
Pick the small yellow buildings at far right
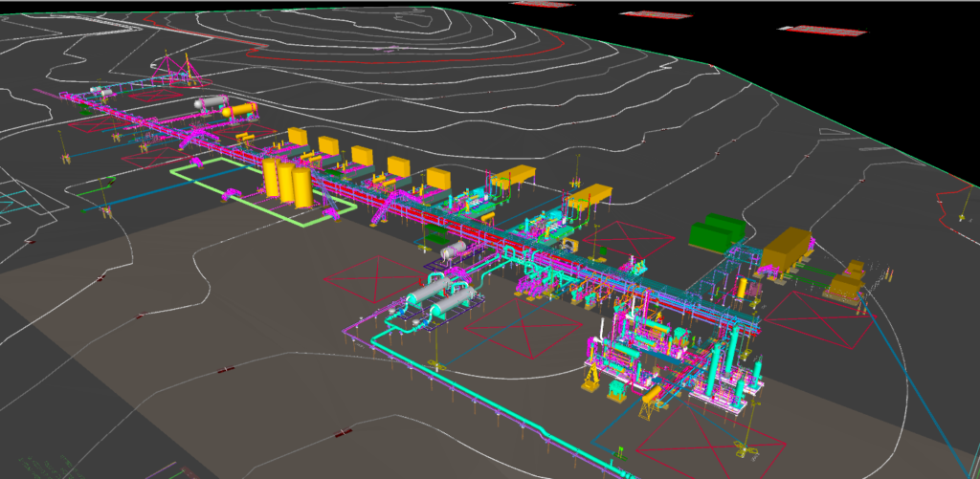click(847, 282)
